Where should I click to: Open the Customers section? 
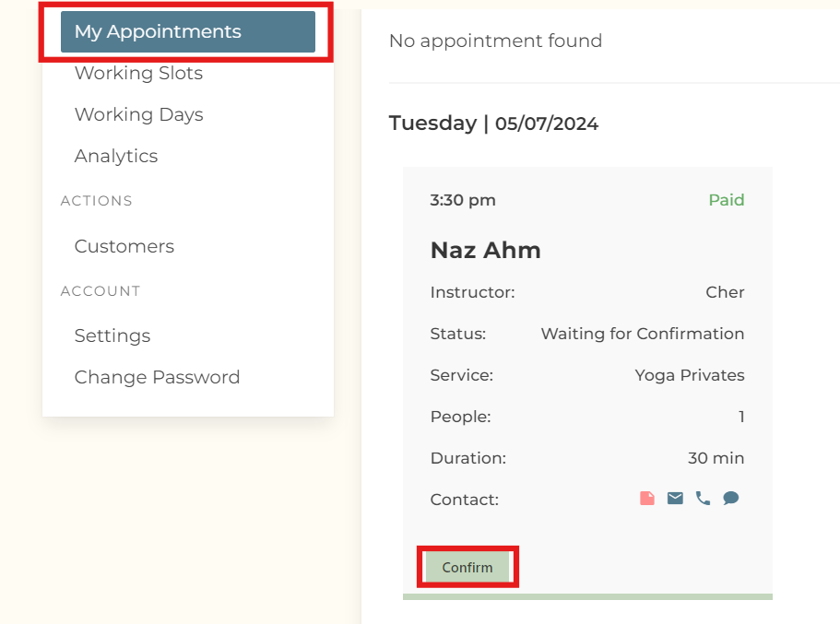pos(124,247)
